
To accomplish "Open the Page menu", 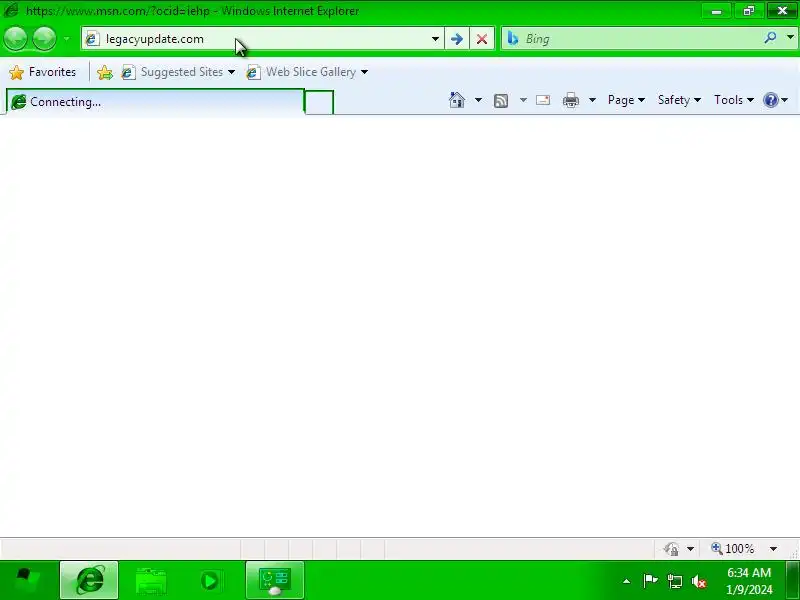I will (x=626, y=100).
